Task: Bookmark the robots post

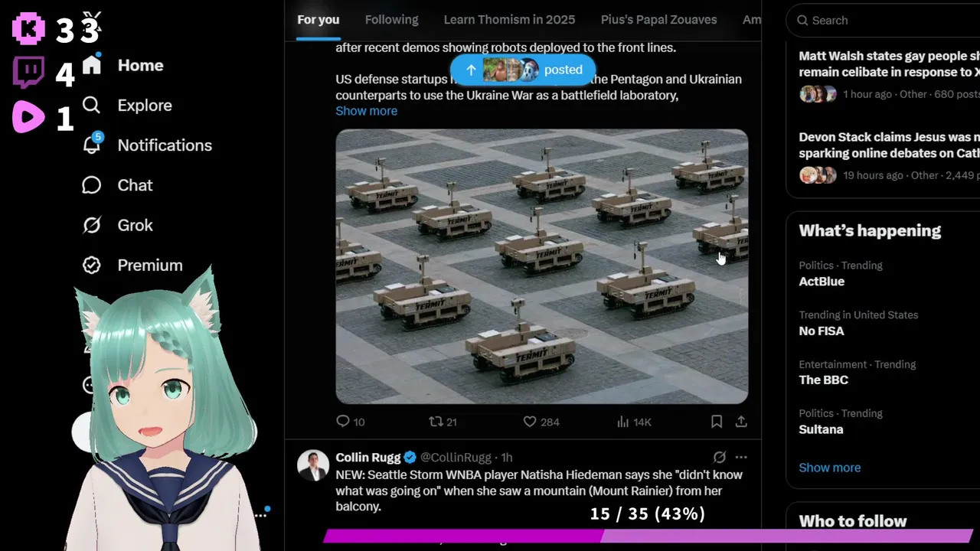Action: [717, 422]
